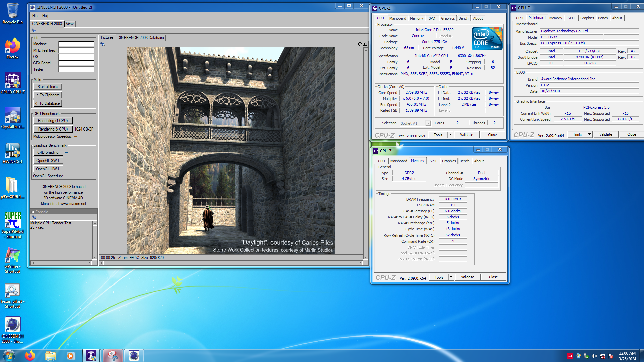Open Socket #1 selection dropdown

coord(415,123)
